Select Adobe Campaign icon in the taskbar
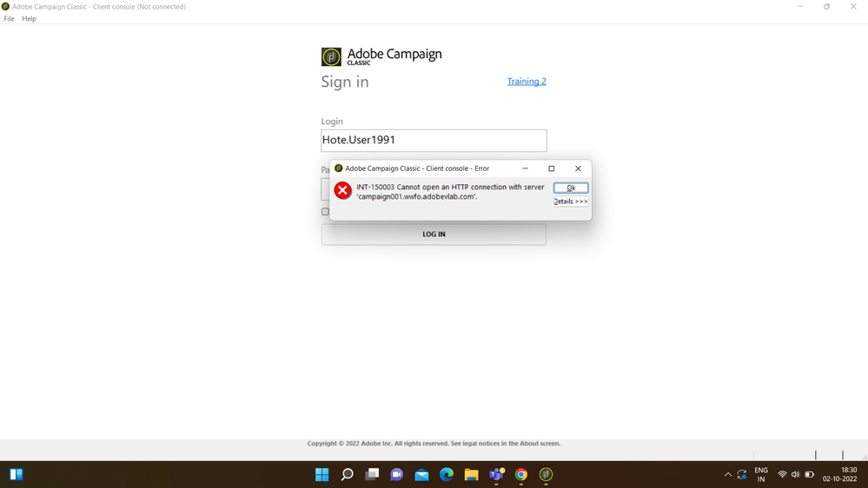This screenshot has height=488, width=868. coord(546,474)
